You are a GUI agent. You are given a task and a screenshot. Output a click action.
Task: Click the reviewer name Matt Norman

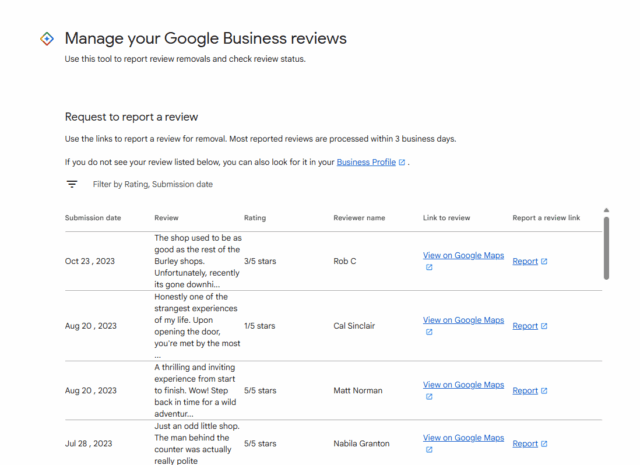point(358,391)
